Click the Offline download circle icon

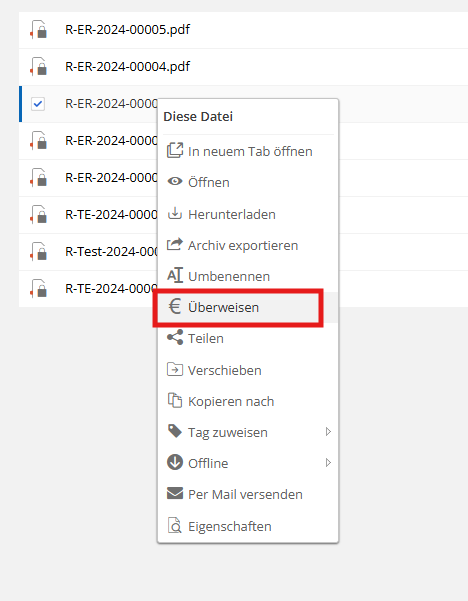[x=175, y=462]
